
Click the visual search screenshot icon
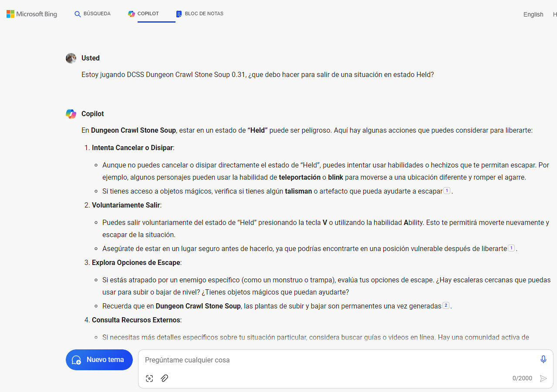(149, 378)
